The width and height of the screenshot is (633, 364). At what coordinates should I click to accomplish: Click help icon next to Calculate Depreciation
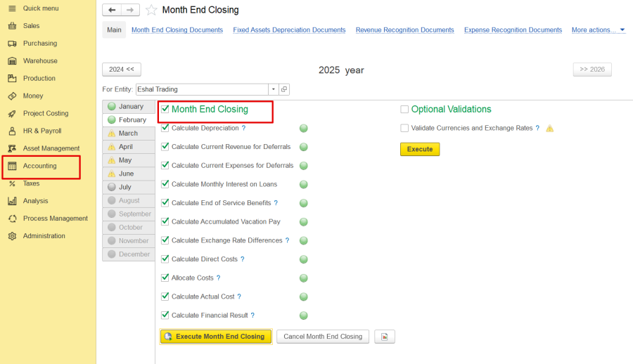[x=244, y=129]
